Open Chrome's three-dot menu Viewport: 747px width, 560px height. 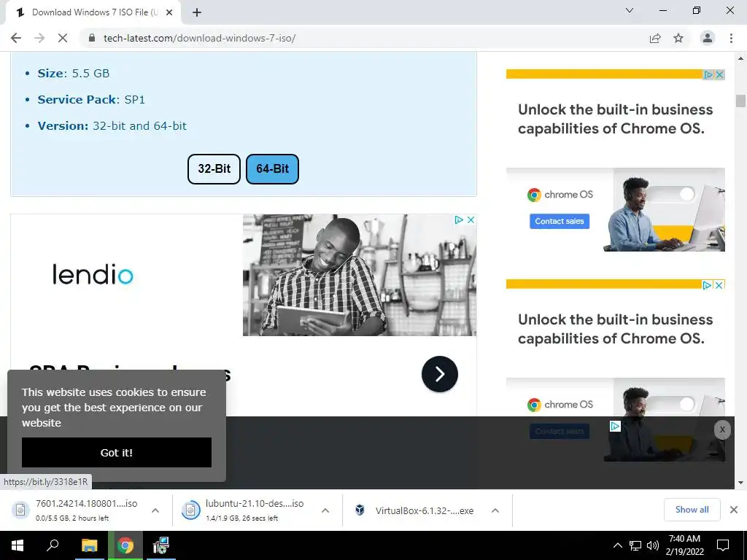(731, 38)
